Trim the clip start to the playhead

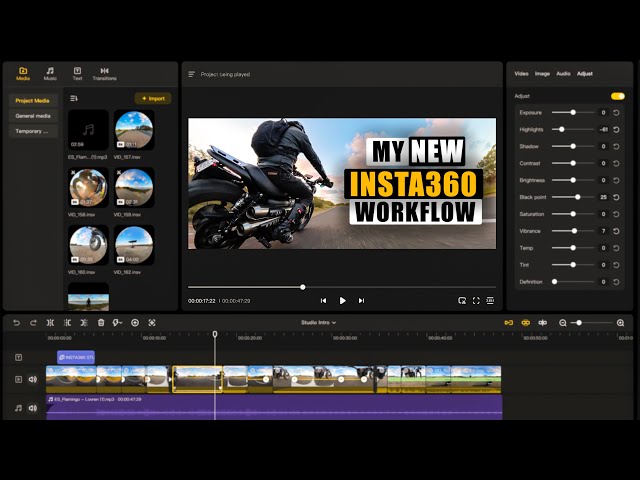click(67, 323)
